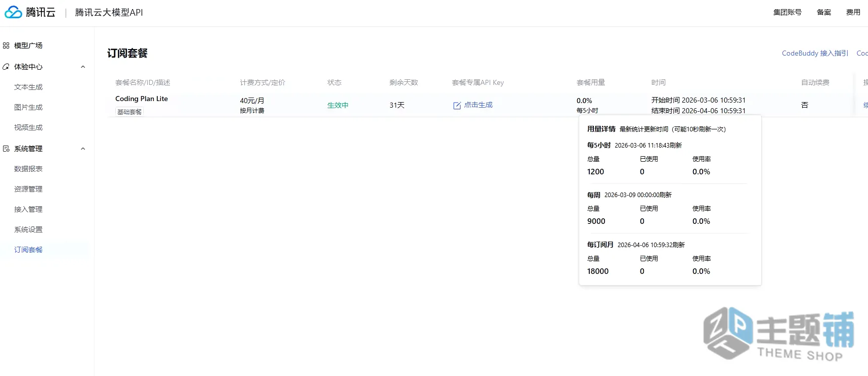868x376 pixels.
Task: Select 订阅套餐 in the sidebar
Action: point(28,250)
